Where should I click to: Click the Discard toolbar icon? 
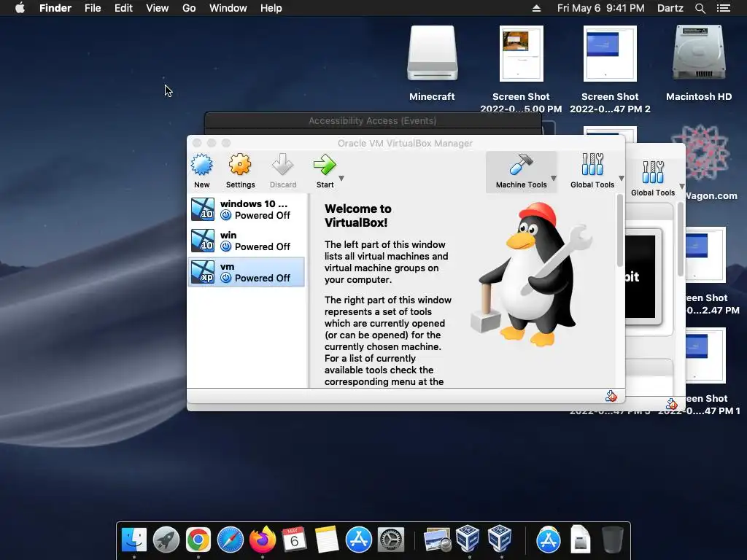[x=282, y=171]
